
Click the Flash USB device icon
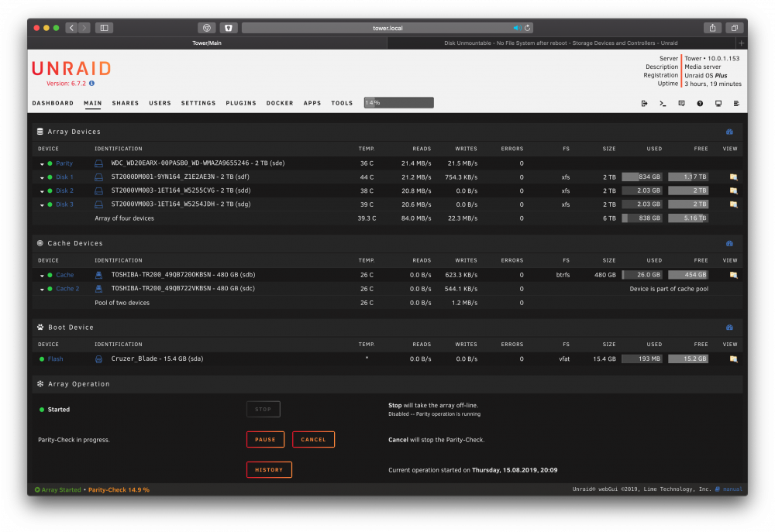99,359
